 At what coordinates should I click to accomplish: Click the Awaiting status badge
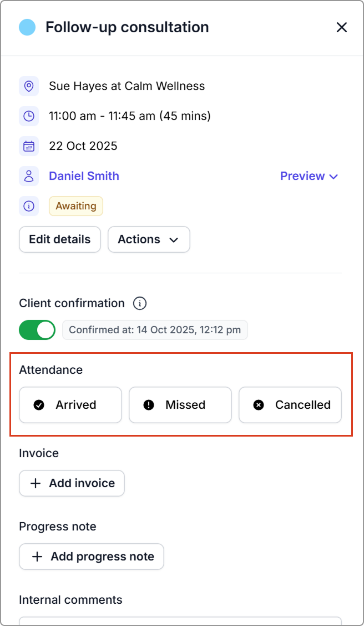76,206
